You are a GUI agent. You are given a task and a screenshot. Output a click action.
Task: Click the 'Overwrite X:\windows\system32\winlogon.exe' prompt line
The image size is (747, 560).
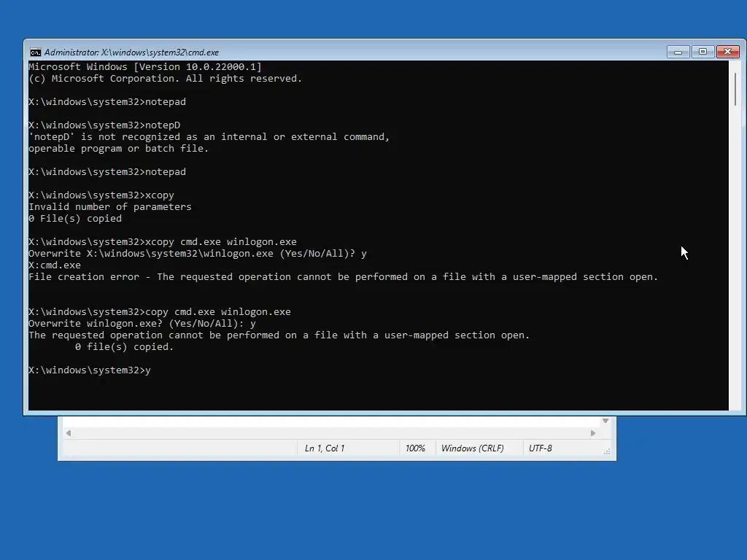(x=198, y=253)
